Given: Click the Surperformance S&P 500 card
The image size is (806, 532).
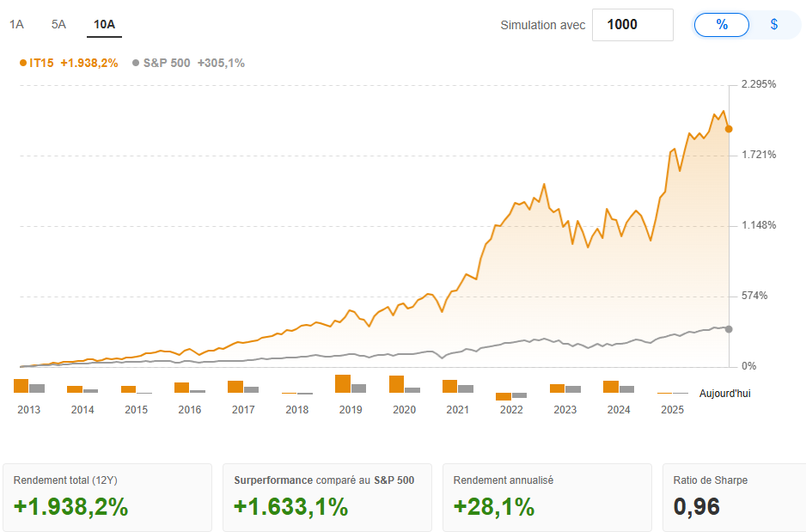Looking at the screenshot, I should pos(327,497).
